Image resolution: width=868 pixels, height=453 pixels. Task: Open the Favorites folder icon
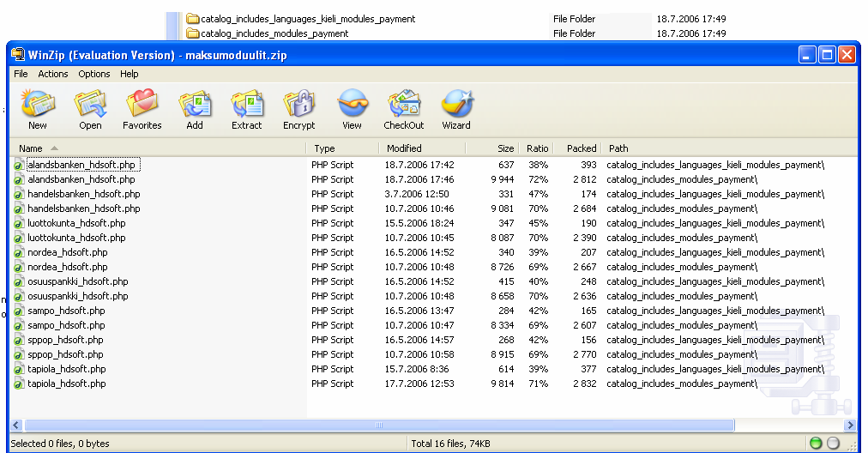click(142, 104)
